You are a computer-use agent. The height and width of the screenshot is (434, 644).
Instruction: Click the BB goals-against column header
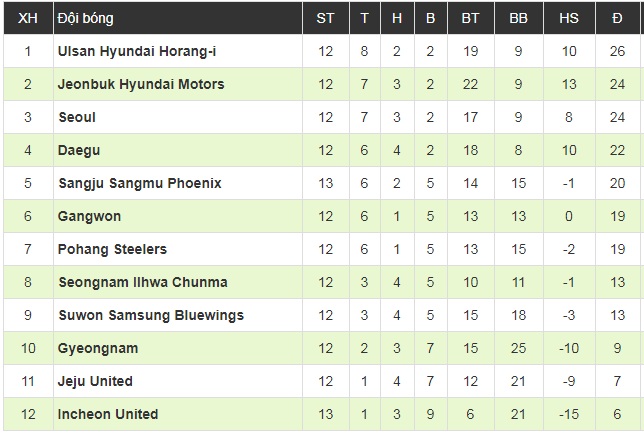pyautogui.click(x=518, y=18)
